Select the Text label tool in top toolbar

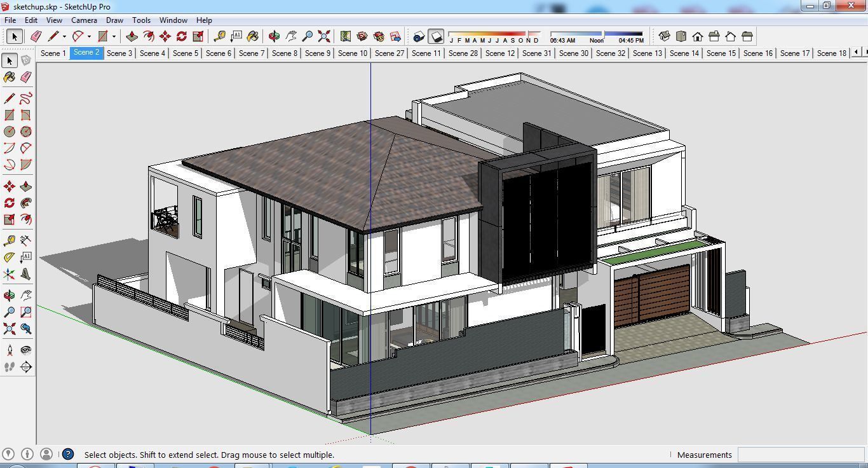tap(236, 36)
